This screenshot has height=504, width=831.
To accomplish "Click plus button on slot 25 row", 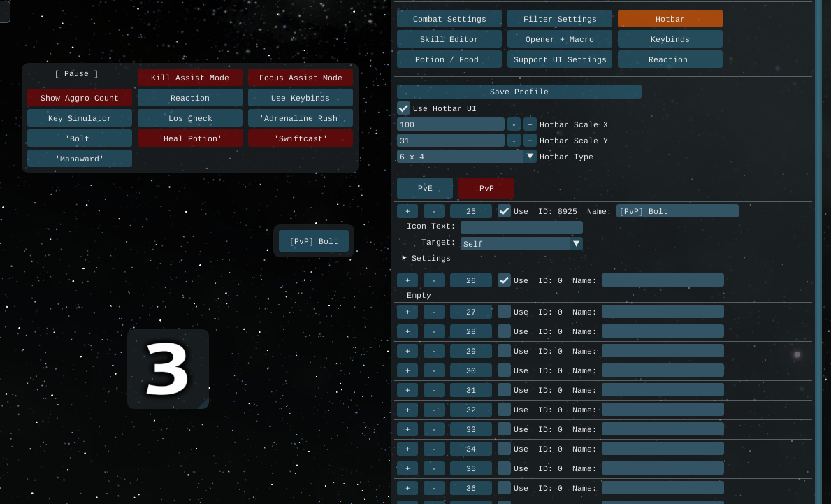I will [407, 211].
